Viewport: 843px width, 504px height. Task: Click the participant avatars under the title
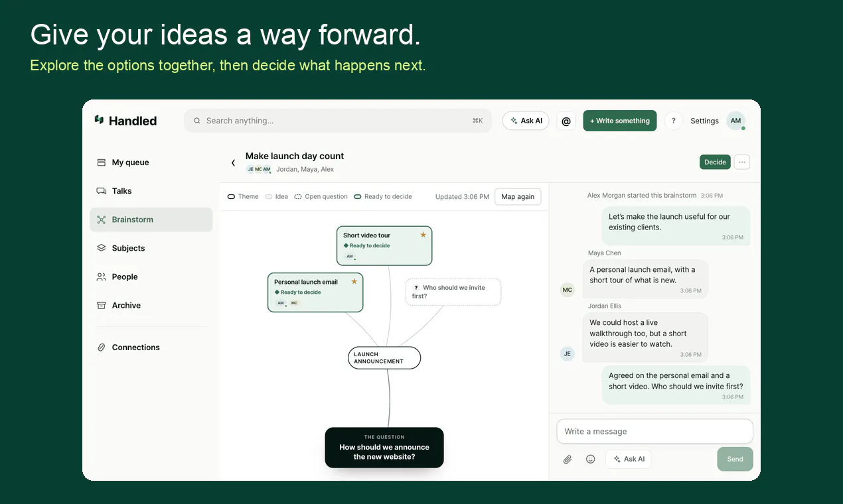259,169
